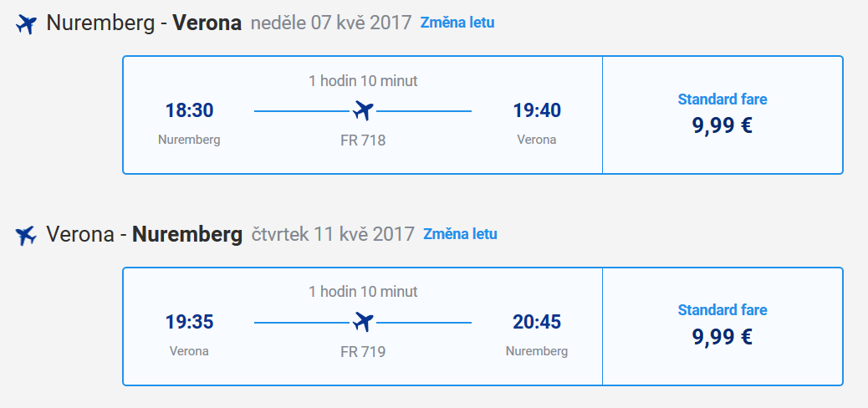Viewport: 868px width, 408px height.
Task: Click the departing plane icon beside Nuremberg - Verona
Action: point(26,23)
